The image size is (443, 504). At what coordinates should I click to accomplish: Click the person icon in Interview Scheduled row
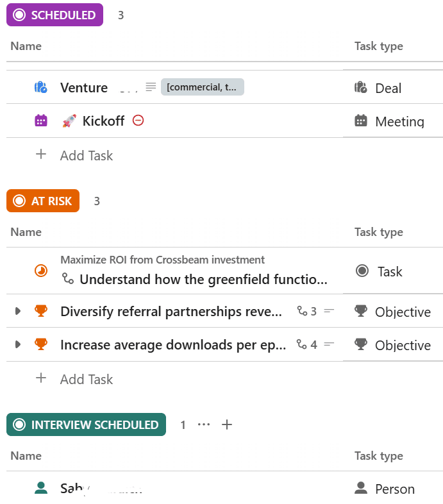pos(41,488)
